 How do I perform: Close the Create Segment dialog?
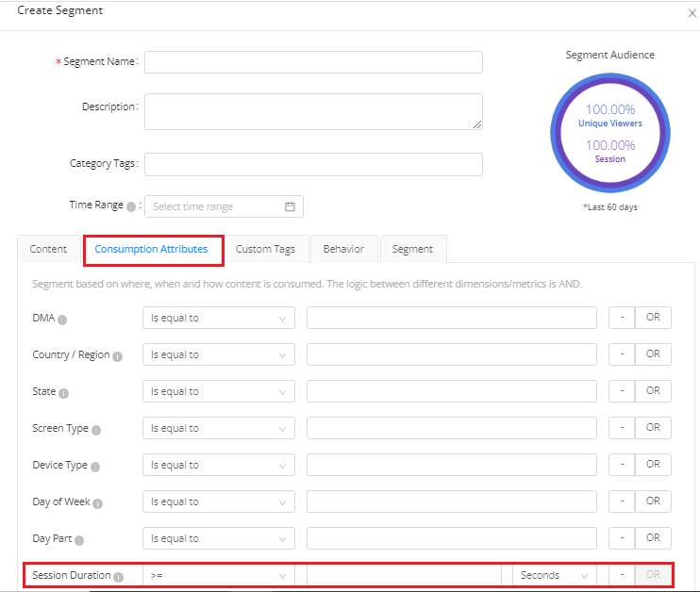tap(692, 13)
